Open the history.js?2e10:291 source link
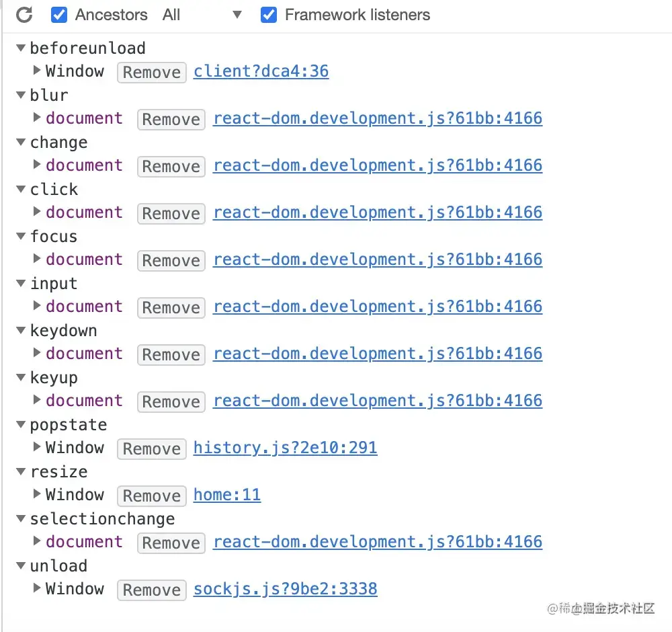This screenshot has width=672, height=632. coord(285,447)
